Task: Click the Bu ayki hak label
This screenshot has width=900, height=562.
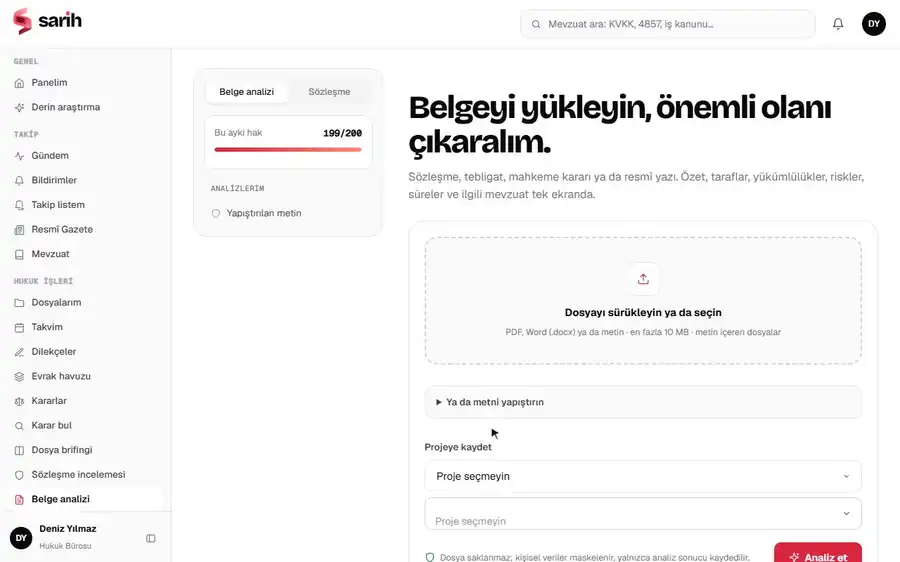Action: point(238,133)
